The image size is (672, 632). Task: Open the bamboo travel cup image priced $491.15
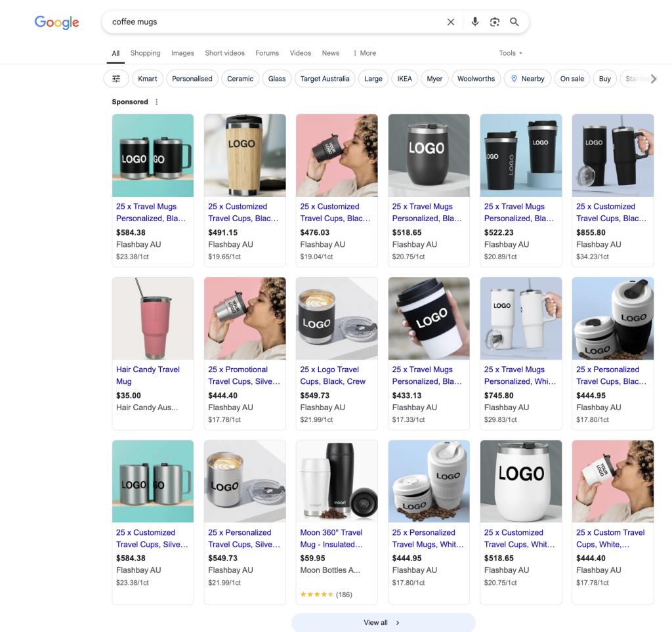(x=245, y=156)
